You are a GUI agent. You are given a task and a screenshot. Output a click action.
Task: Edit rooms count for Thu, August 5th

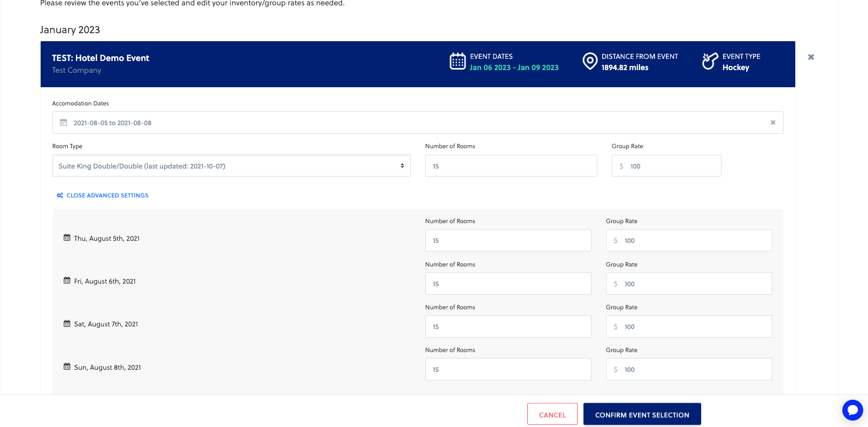click(508, 241)
